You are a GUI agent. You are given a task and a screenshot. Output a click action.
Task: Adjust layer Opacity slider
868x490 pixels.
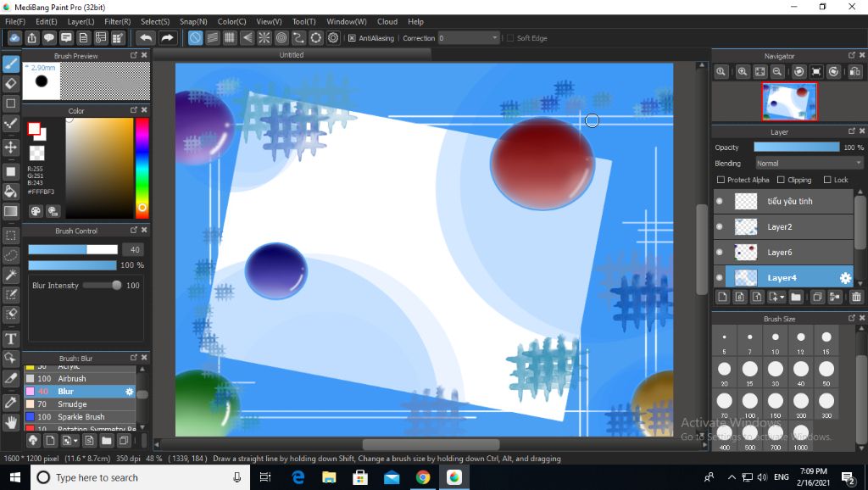pyautogui.click(x=797, y=147)
